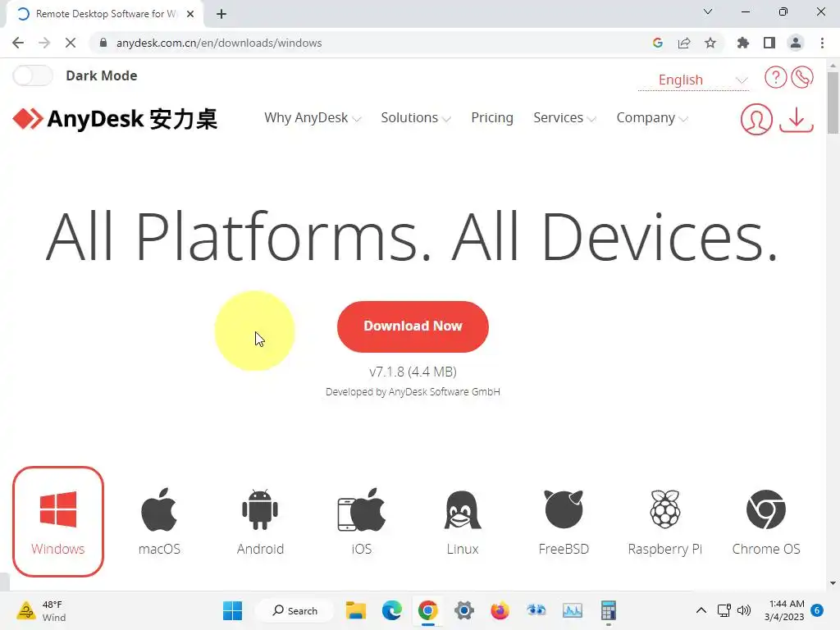840x630 pixels.
Task: Open the English language dropdown
Action: (692, 80)
